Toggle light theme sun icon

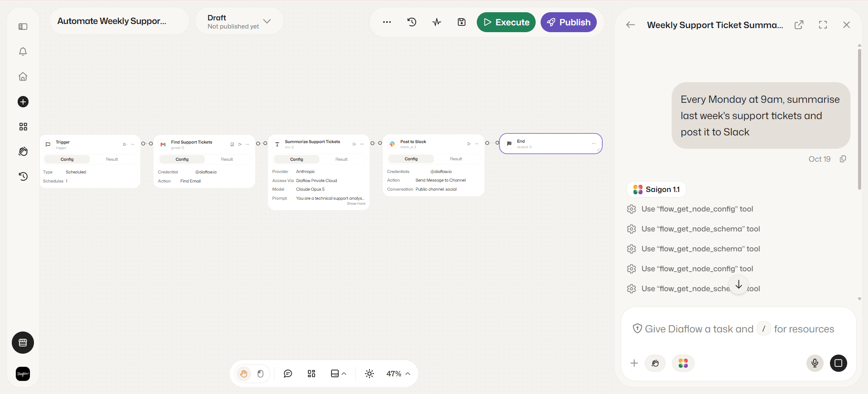click(x=369, y=374)
